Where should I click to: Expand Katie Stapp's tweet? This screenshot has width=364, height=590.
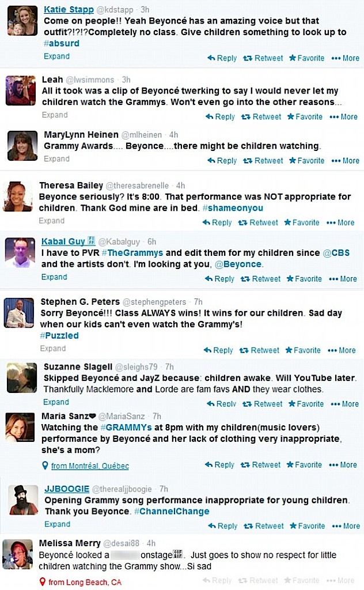[56, 56]
